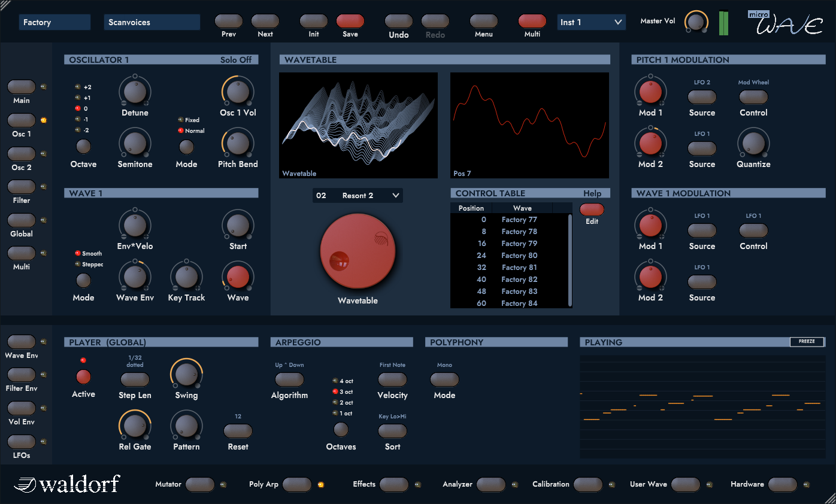The width and height of the screenshot is (836, 504).
Task: Click the red Wave knob
Action: click(x=238, y=277)
